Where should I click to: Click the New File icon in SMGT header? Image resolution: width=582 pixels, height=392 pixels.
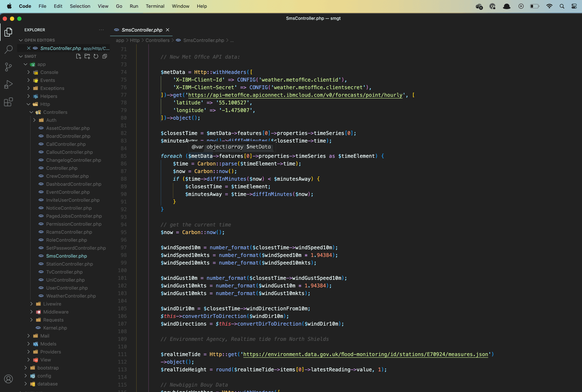pos(78,56)
